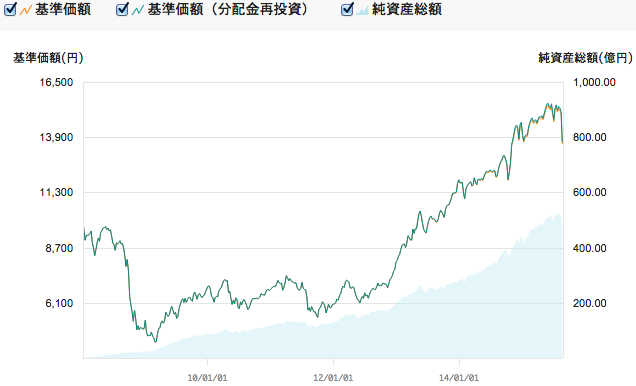The image size is (636, 386).
Task: Click the 10/01/01 date axis label
Action: 207,378
